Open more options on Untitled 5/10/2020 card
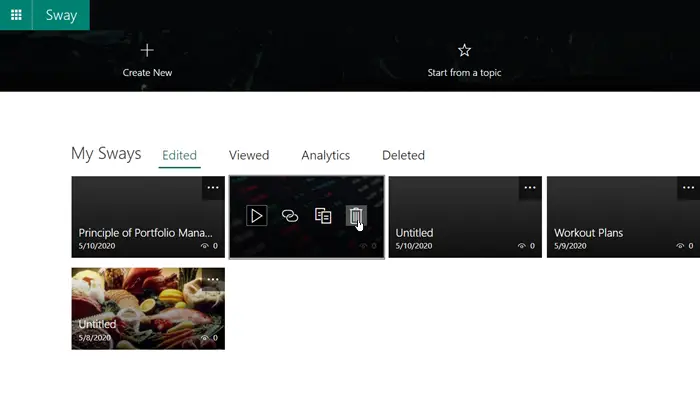This screenshot has height=404, width=700. point(530,187)
